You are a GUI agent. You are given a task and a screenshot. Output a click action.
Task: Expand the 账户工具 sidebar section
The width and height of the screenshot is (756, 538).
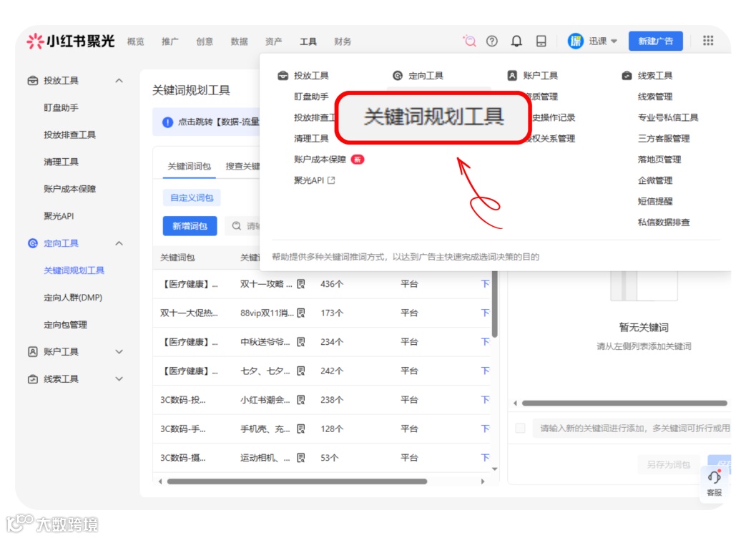point(119,351)
